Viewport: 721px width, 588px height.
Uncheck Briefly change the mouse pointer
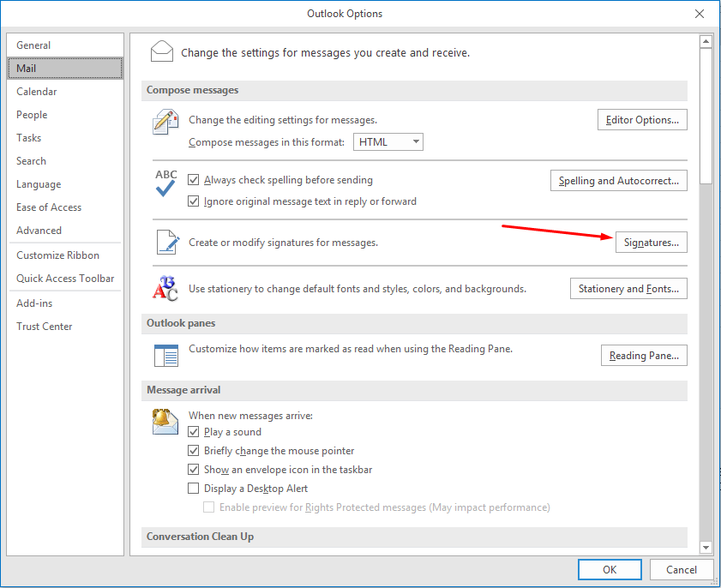point(194,451)
